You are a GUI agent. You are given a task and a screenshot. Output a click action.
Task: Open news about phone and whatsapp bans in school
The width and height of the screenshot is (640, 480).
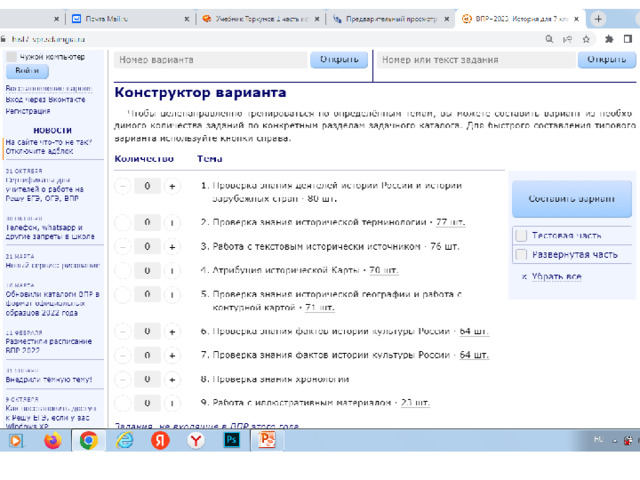(x=50, y=232)
